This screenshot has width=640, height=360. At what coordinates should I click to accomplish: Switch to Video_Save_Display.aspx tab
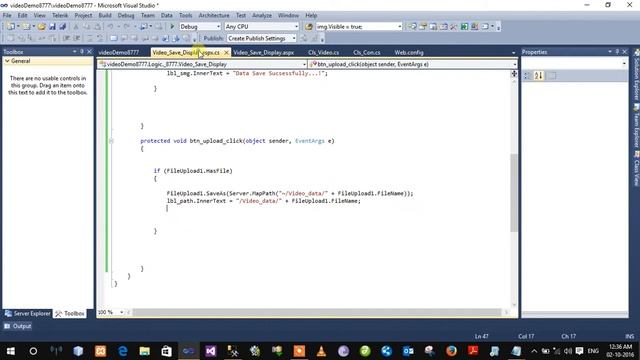coord(264,53)
